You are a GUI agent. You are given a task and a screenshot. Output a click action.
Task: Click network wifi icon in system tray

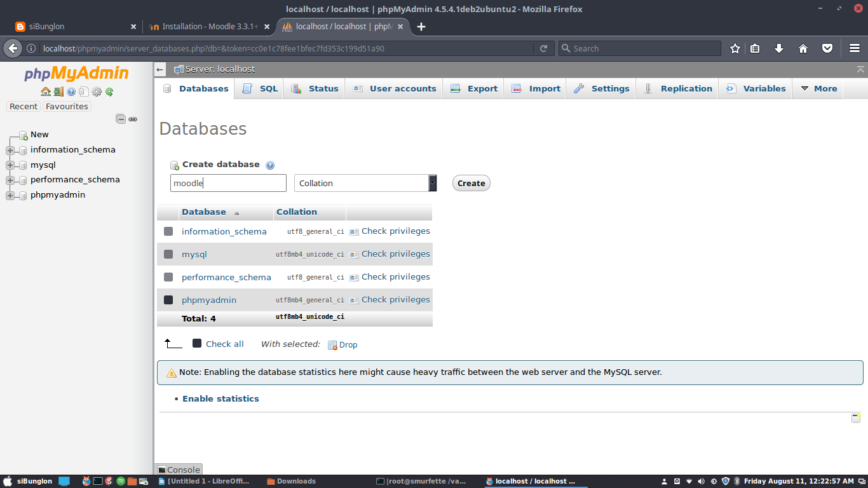click(689, 482)
